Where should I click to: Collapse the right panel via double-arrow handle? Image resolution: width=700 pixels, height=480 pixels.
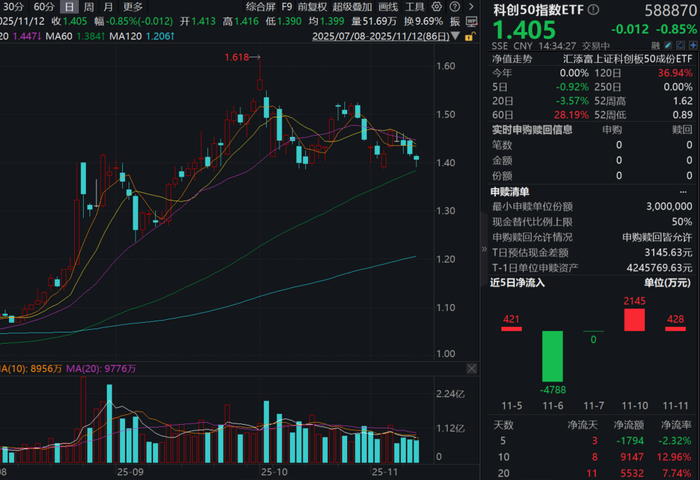484,249
